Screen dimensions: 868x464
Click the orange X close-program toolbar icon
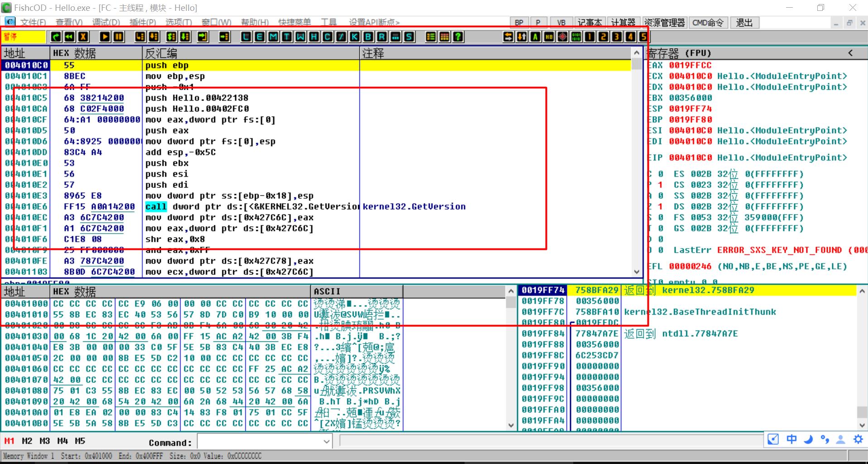(x=83, y=37)
